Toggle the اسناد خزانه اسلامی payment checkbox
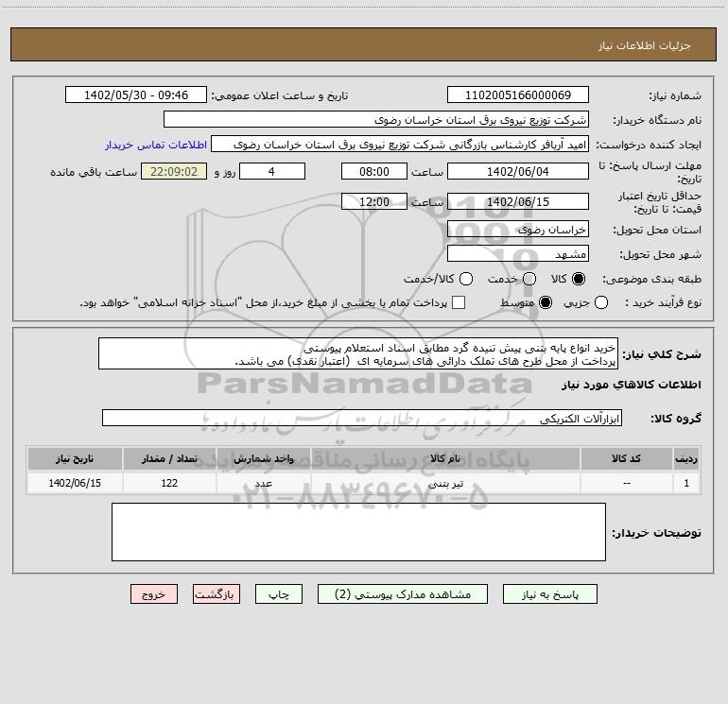Image resolution: width=728 pixels, height=704 pixels. pos(459,302)
